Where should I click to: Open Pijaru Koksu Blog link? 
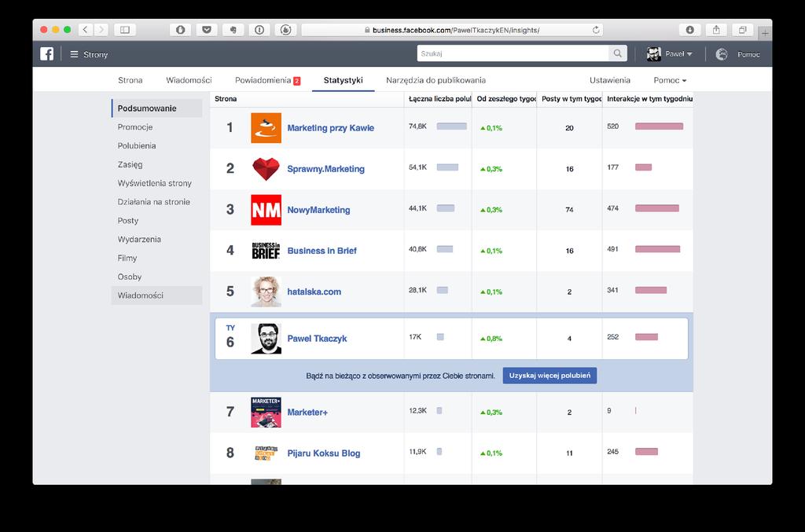coord(324,453)
